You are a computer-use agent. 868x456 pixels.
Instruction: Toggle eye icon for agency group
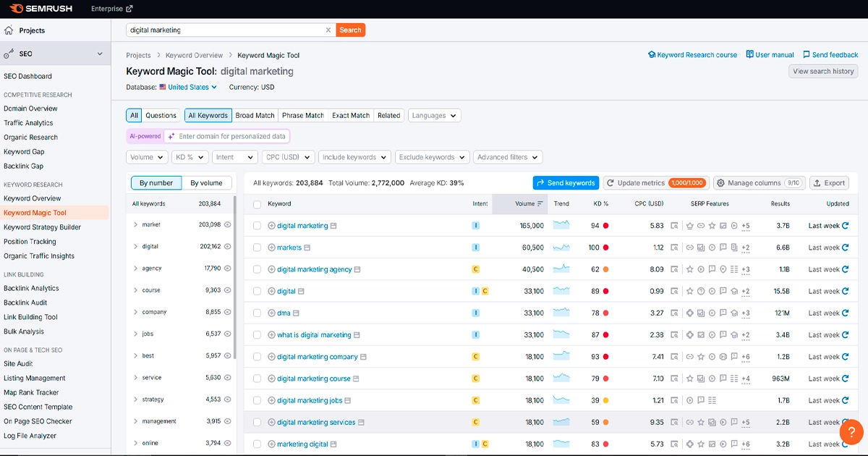(x=228, y=269)
